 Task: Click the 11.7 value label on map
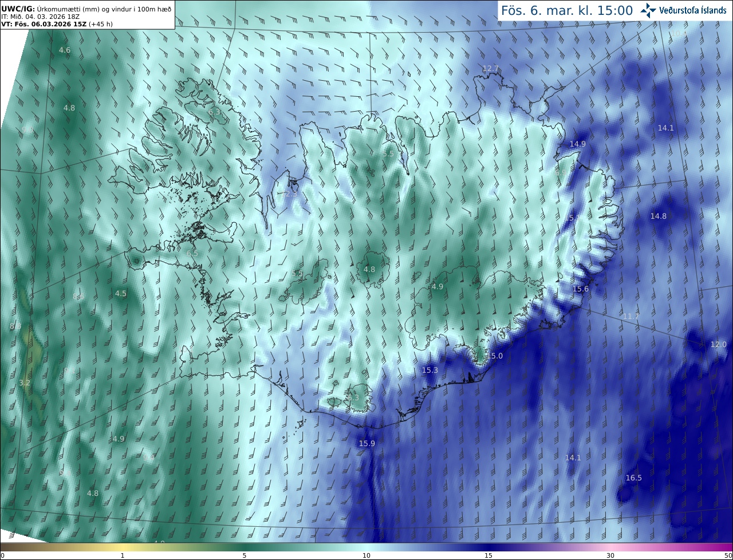click(x=631, y=317)
